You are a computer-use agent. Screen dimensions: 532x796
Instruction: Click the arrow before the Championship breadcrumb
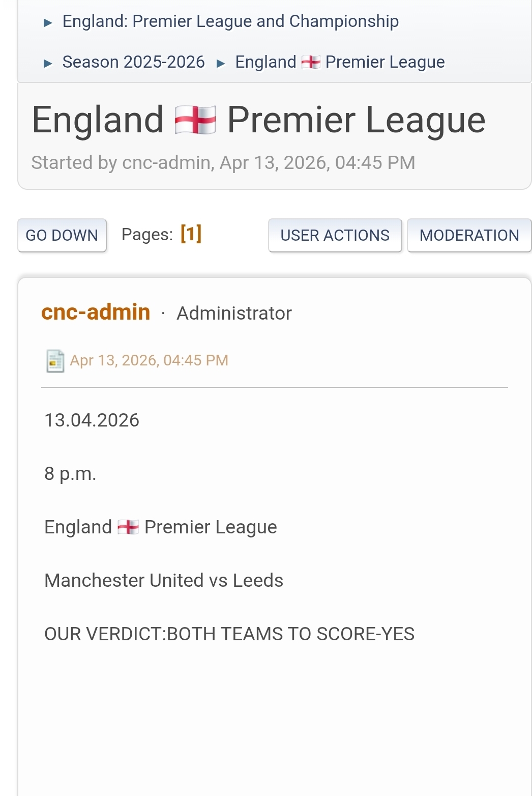[x=48, y=22]
